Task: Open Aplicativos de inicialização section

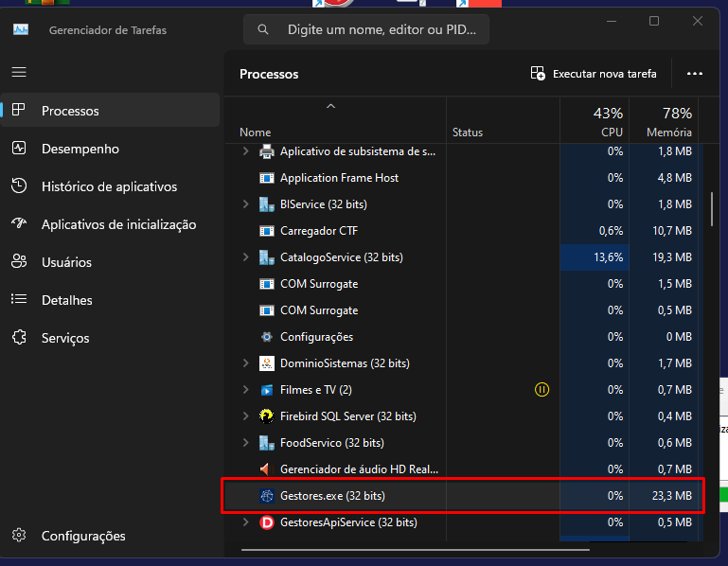Action: (x=118, y=224)
